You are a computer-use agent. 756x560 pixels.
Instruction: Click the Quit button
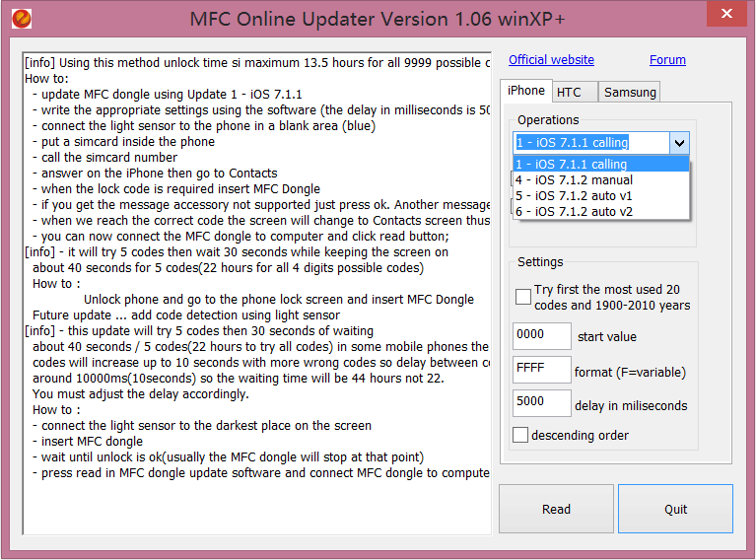[675, 509]
